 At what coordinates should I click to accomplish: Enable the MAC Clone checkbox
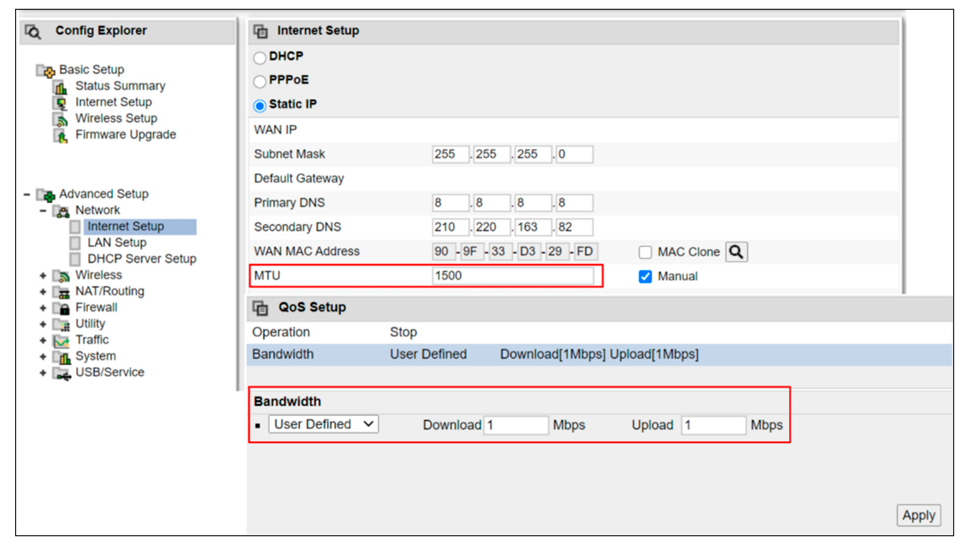tap(645, 252)
